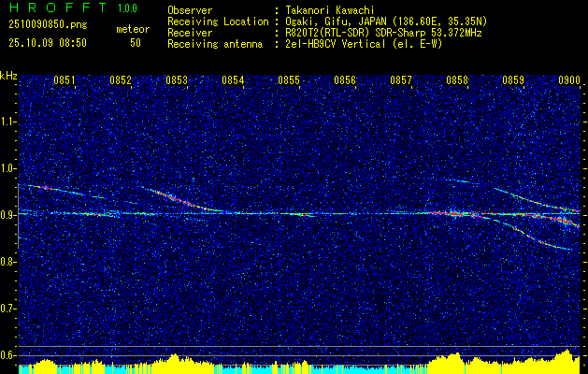
Task: Click the kHz axis unit label
Action: 8,76
